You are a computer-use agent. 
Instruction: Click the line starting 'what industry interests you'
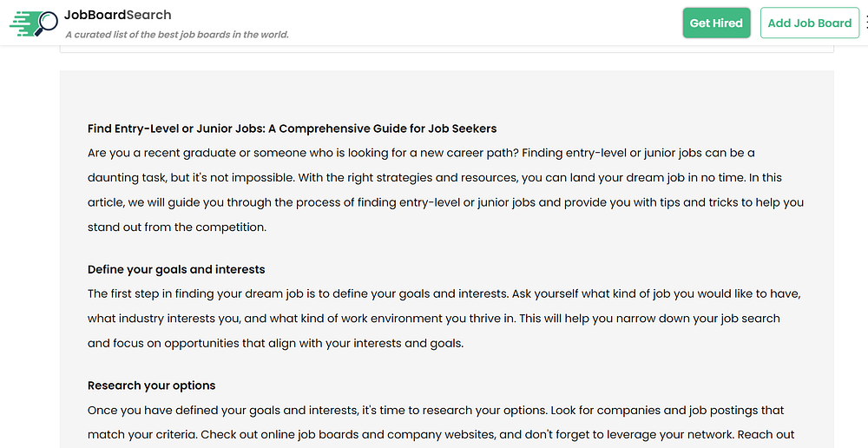click(433, 319)
